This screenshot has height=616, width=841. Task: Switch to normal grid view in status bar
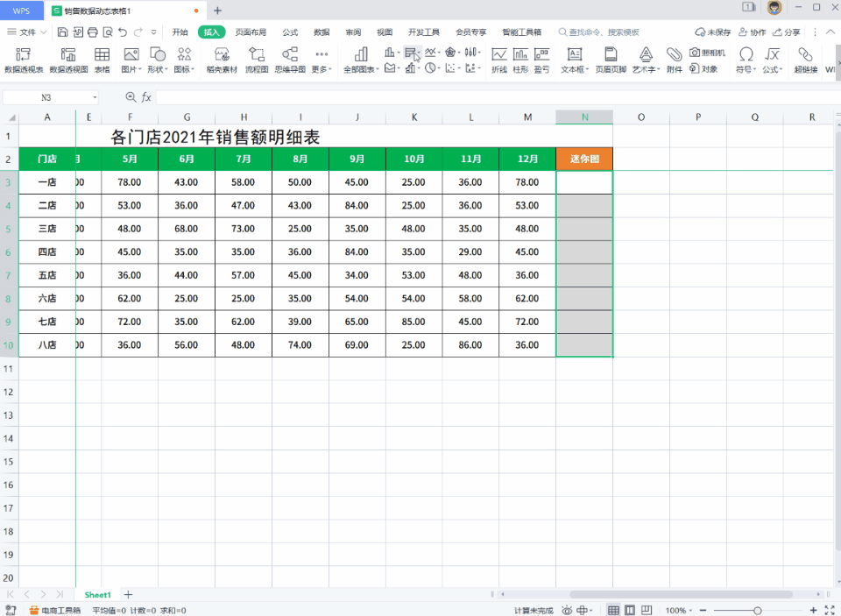[614, 610]
